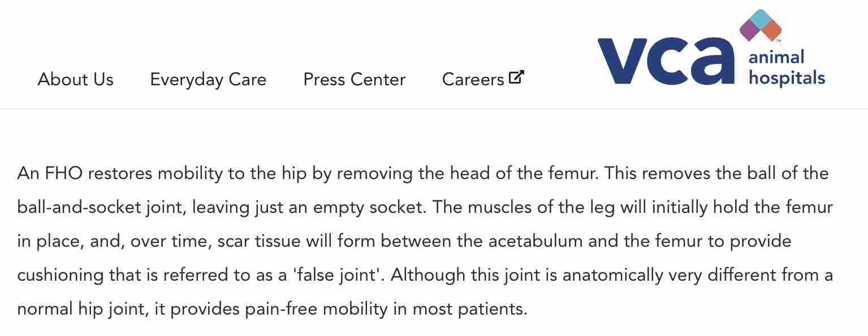Open the Everyday Care menu item
The image size is (868, 336).
point(208,80)
